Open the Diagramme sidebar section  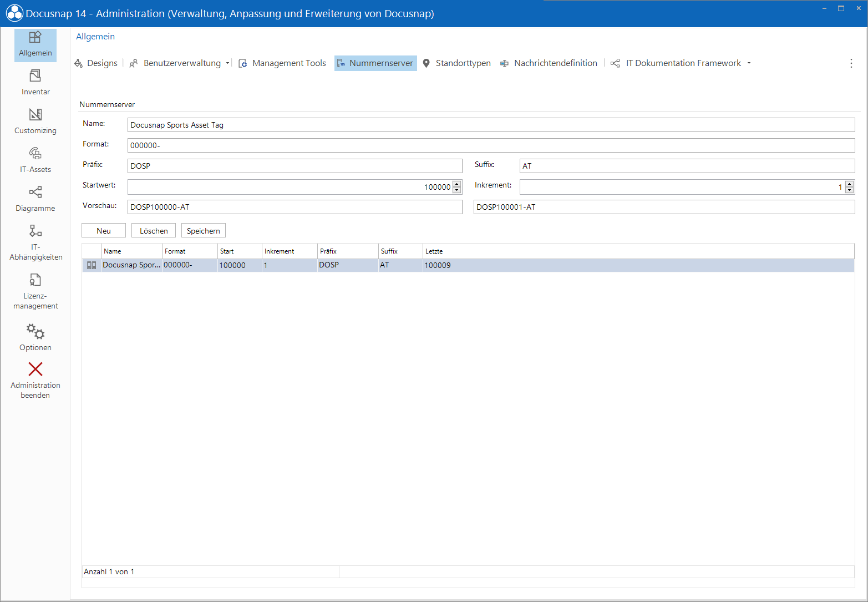[35, 199]
